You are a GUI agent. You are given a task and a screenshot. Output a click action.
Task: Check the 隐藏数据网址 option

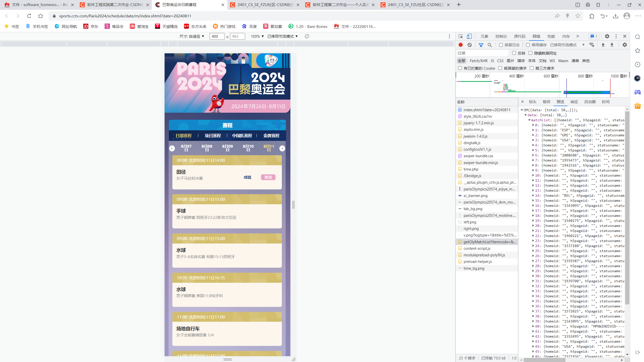[531, 53]
